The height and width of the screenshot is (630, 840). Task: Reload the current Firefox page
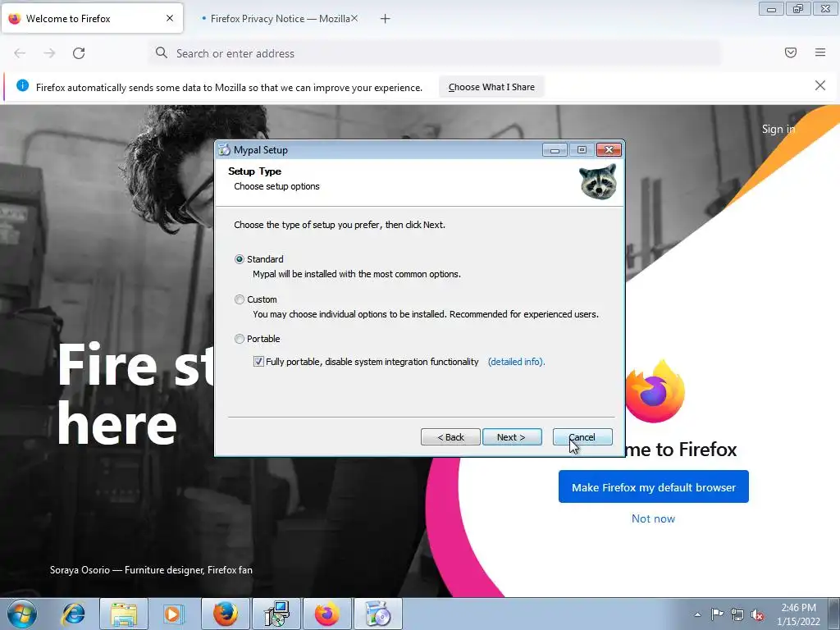(79, 53)
